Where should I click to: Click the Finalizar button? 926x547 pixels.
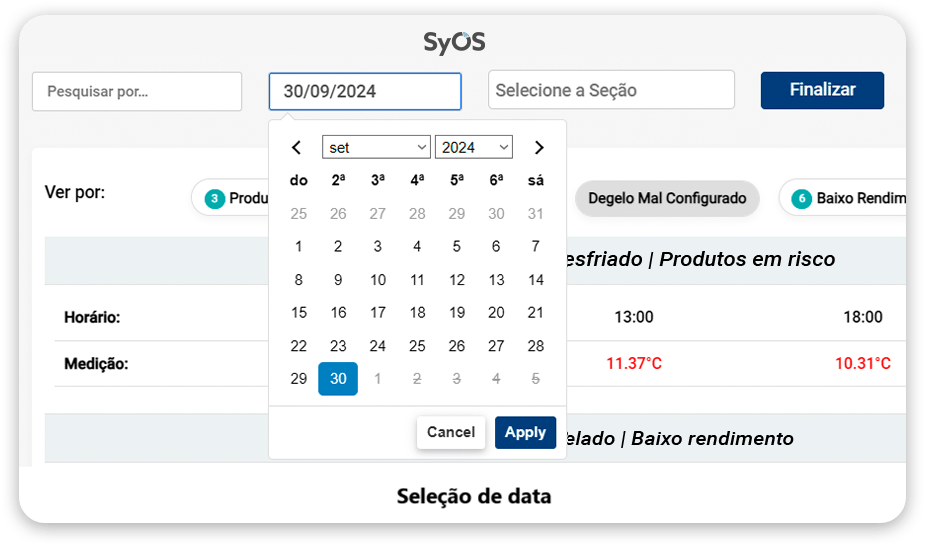tap(822, 90)
